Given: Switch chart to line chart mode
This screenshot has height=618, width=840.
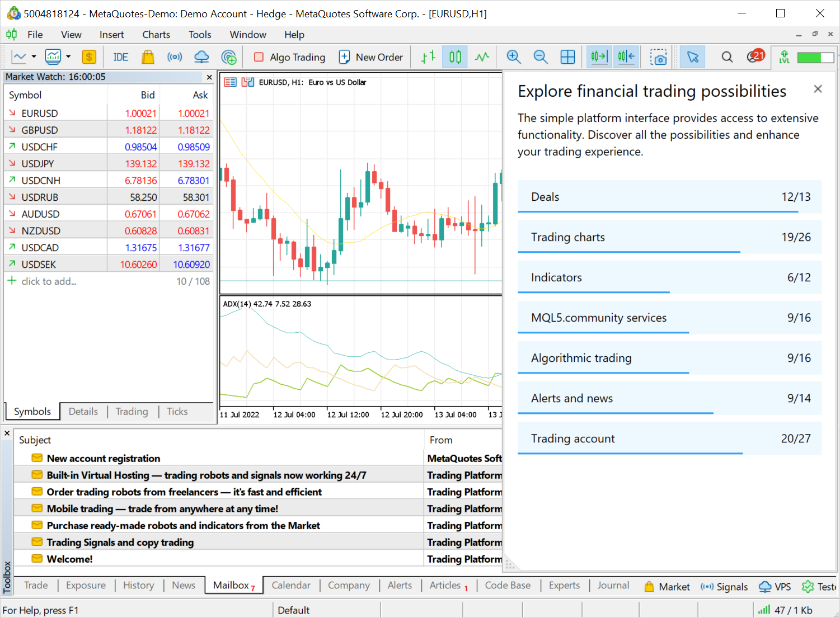Looking at the screenshot, I should click(482, 56).
